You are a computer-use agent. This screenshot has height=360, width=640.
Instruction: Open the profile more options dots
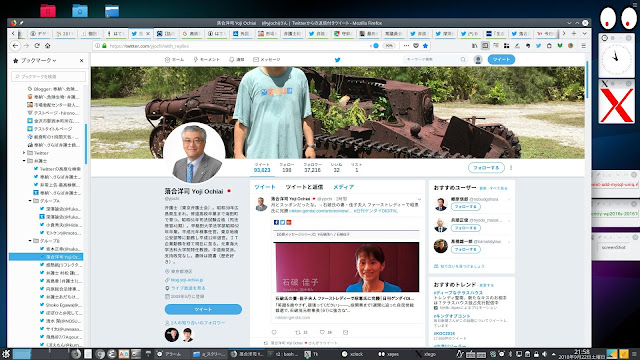point(511,167)
